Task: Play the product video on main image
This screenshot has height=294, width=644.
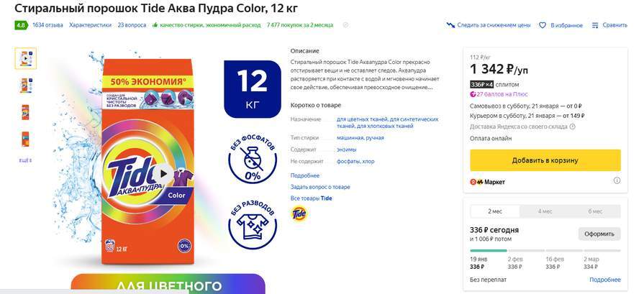Action: point(163,174)
